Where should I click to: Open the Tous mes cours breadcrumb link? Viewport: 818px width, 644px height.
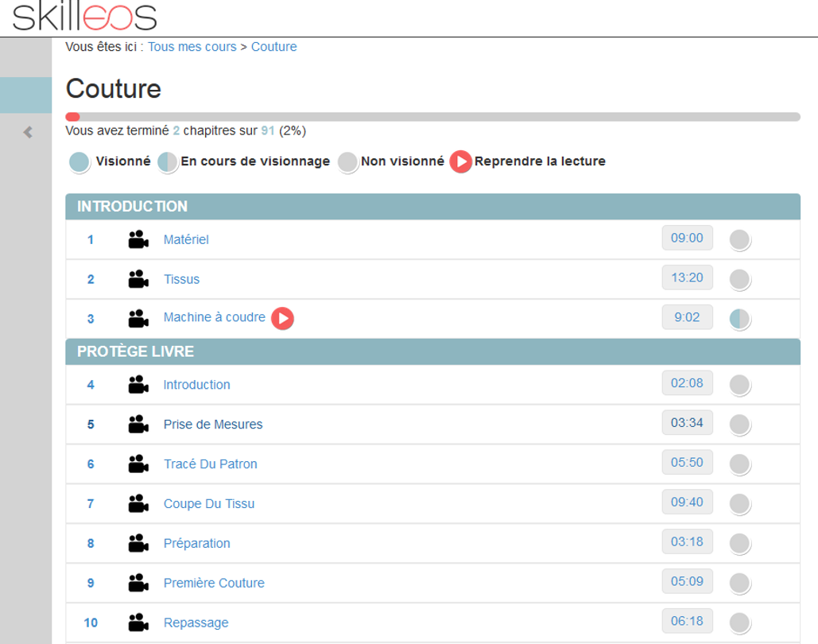tap(192, 46)
